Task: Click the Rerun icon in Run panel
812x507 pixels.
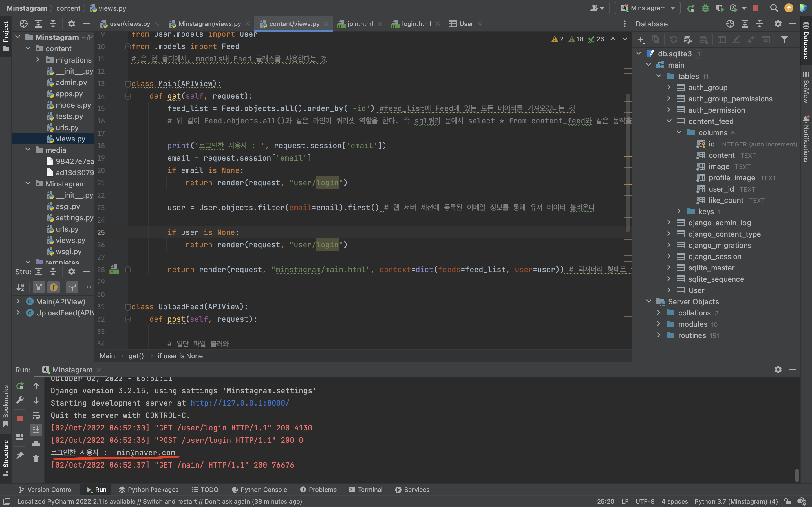Action: click(x=20, y=386)
